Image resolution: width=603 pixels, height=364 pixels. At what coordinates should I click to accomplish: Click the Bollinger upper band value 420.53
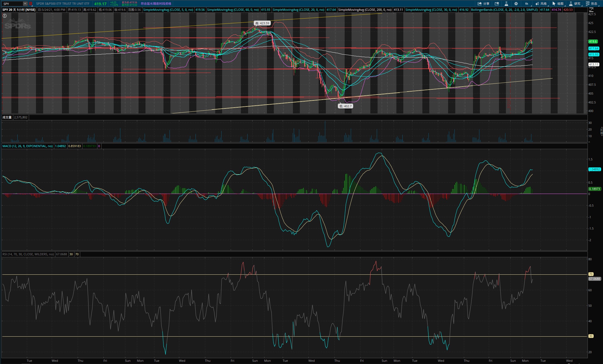568,10
